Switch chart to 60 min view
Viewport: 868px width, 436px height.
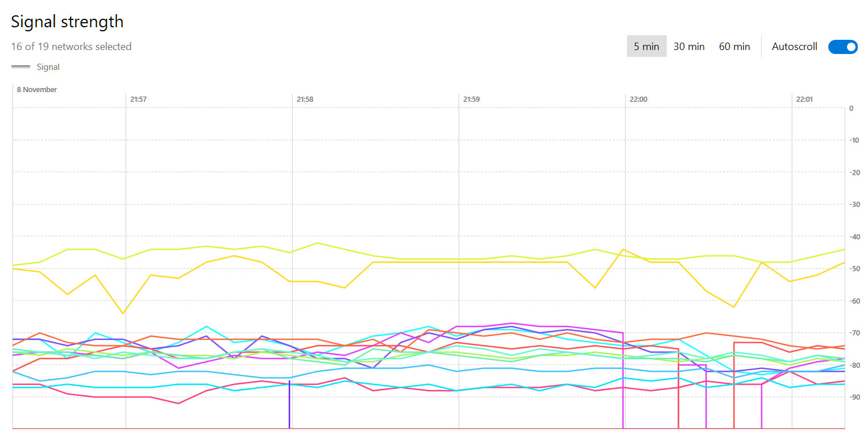[734, 47]
